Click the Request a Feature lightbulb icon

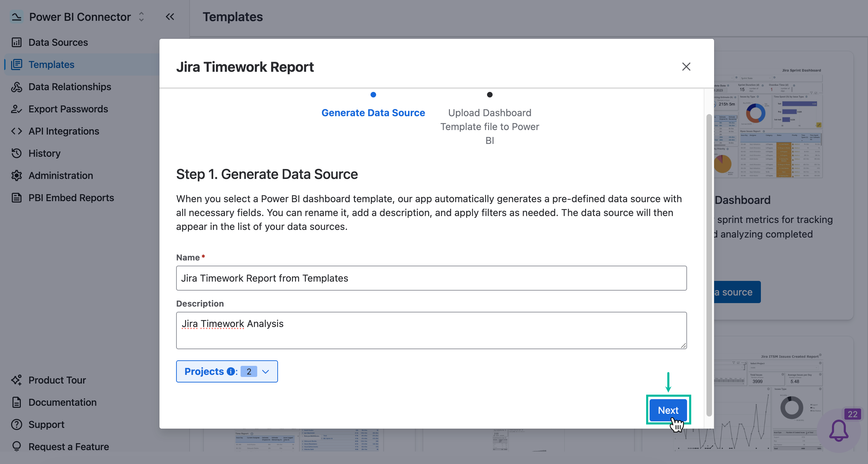coord(17,447)
